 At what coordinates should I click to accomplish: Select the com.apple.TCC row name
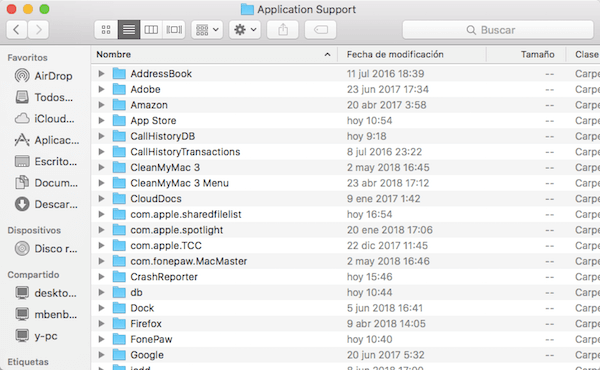point(166,246)
